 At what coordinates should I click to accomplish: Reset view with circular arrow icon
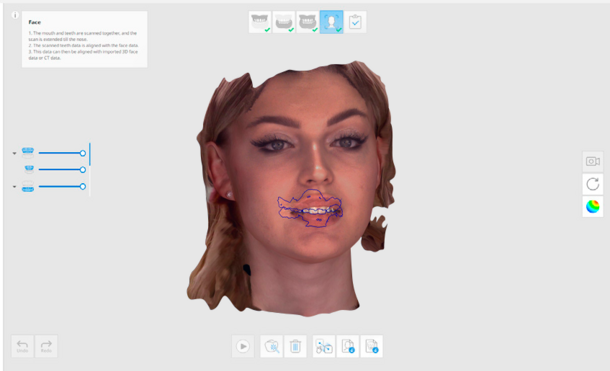[593, 184]
